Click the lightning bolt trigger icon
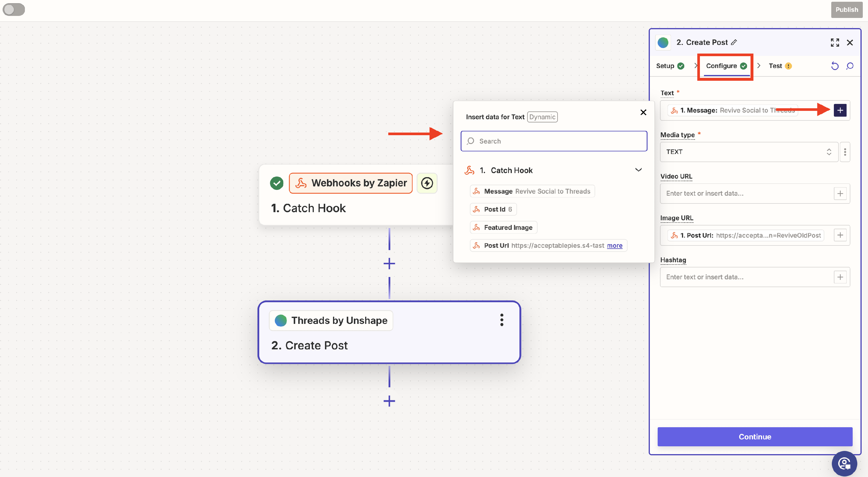 click(x=427, y=183)
